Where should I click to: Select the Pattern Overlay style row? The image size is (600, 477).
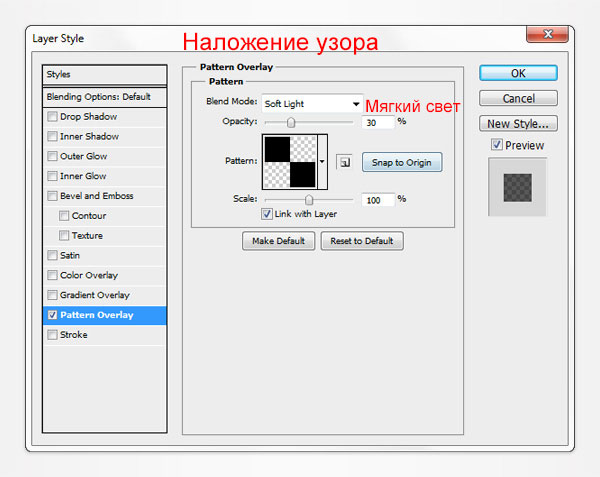(x=104, y=315)
